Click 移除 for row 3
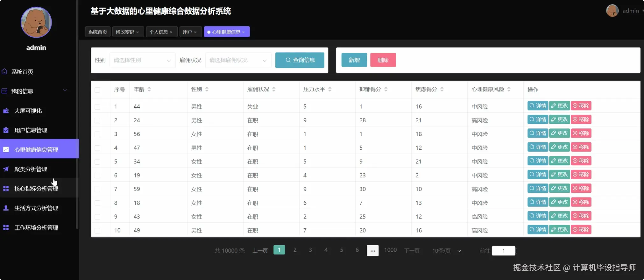Screen dimensions: 644x280 tap(581, 133)
